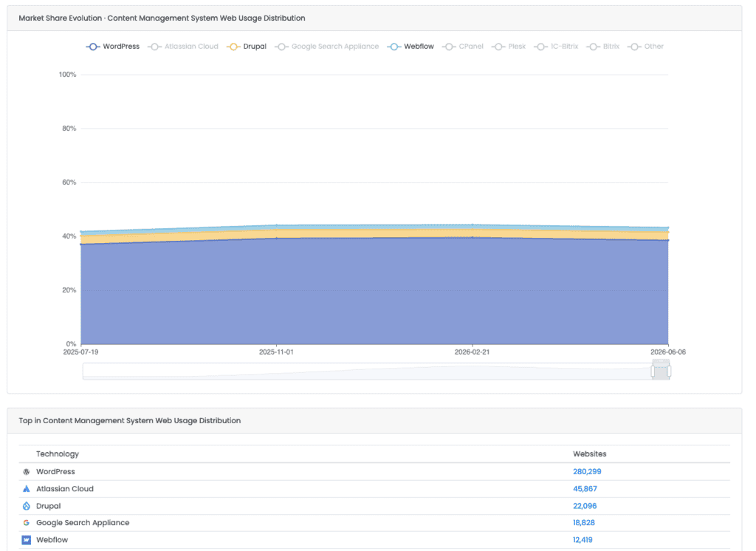Enable 1C-Bitrix series in legend
756x551 pixels.
pos(556,47)
